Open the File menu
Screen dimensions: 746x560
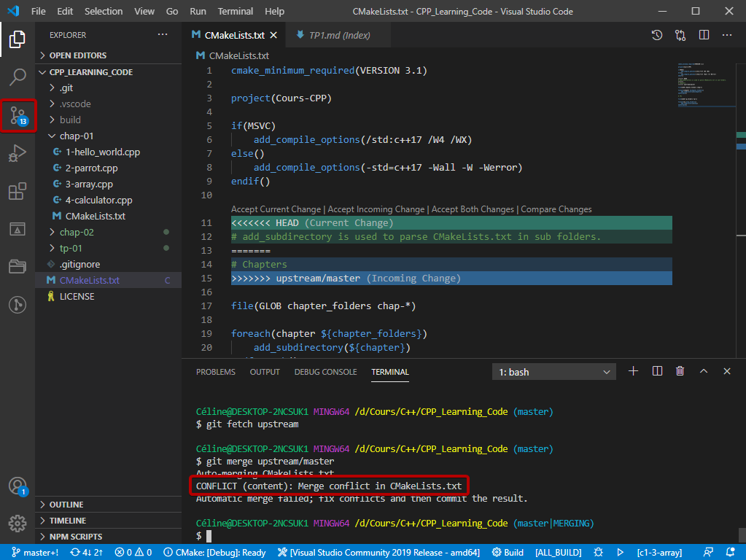[x=39, y=11]
